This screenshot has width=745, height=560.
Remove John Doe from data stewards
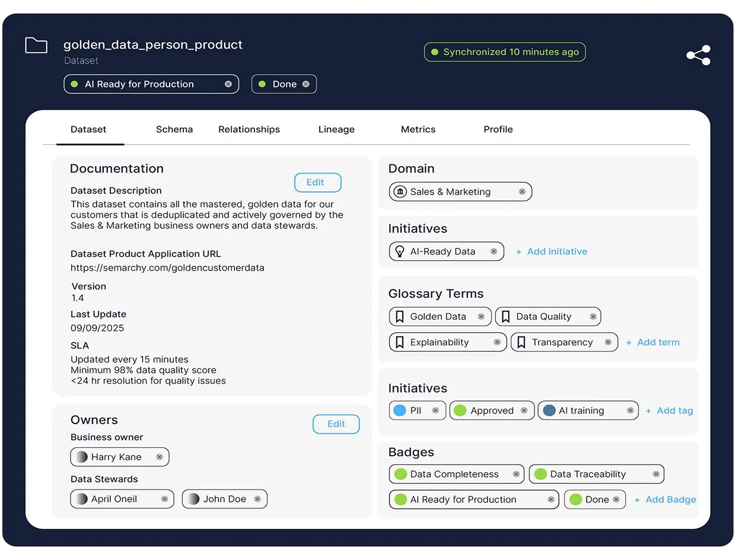tap(257, 499)
